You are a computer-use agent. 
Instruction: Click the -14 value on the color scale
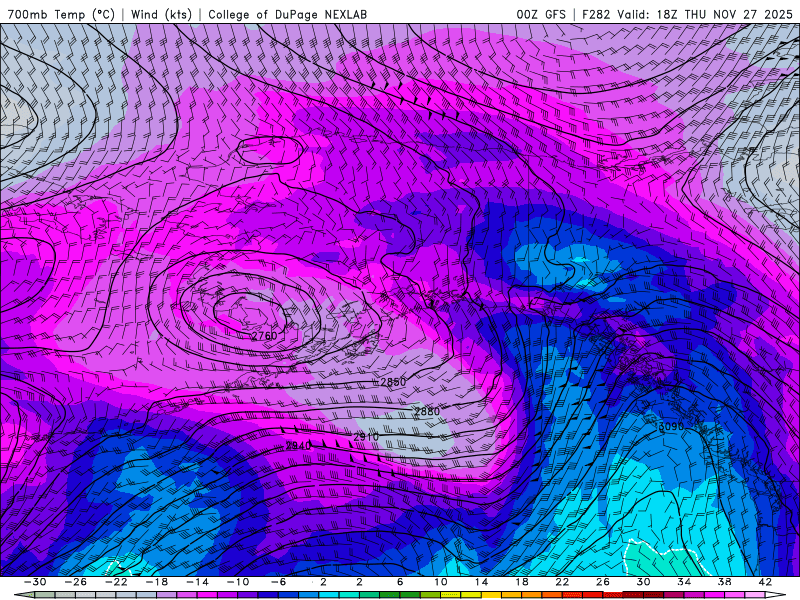click(x=197, y=582)
